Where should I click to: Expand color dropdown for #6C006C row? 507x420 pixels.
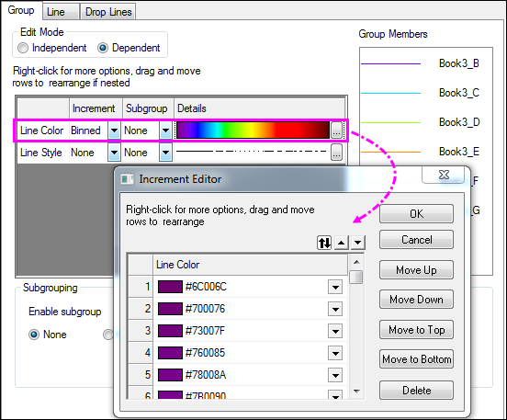click(335, 287)
